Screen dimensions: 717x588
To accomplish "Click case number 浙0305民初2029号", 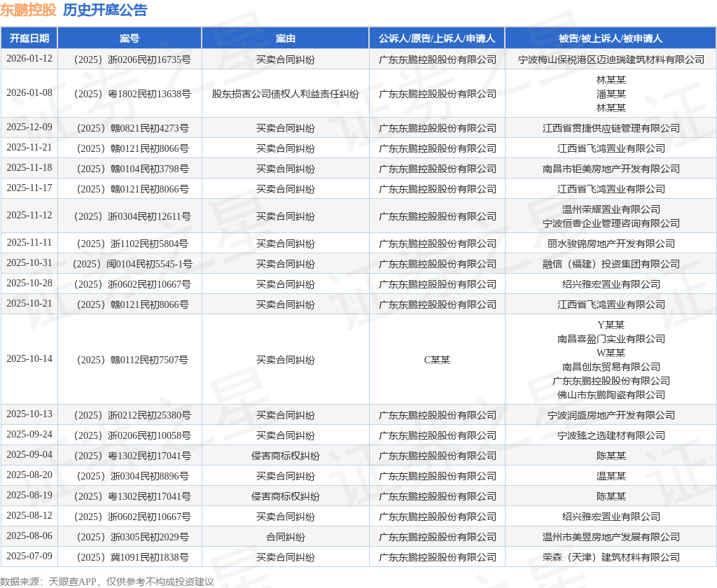I will coord(132,537).
